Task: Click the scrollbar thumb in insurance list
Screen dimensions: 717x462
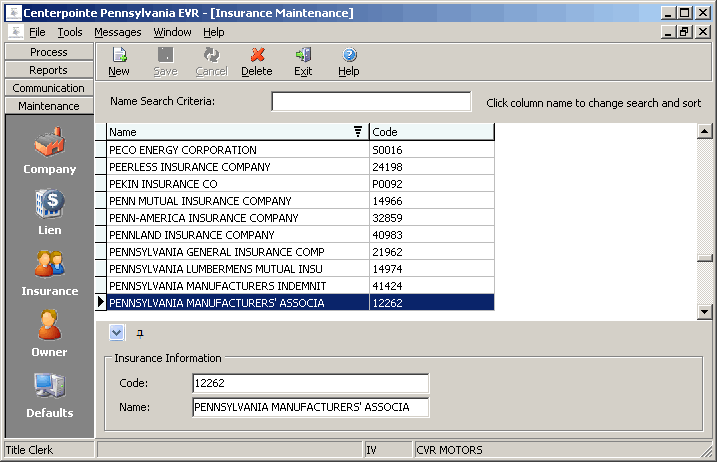Action: tap(705, 258)
